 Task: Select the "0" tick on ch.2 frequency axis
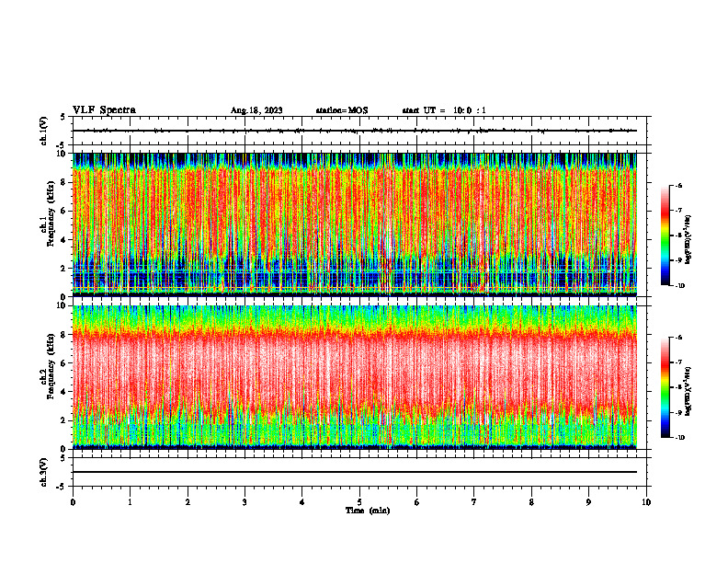(63, 449)
